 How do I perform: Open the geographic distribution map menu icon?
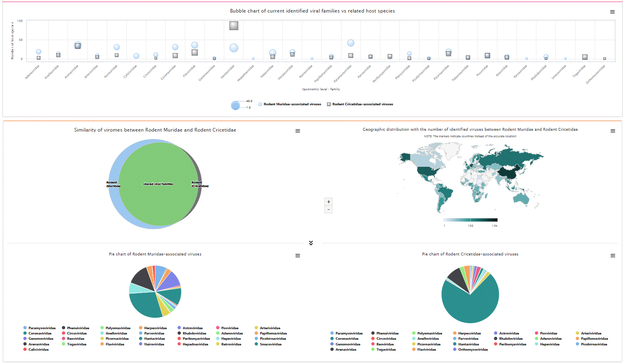click(612, 131)
